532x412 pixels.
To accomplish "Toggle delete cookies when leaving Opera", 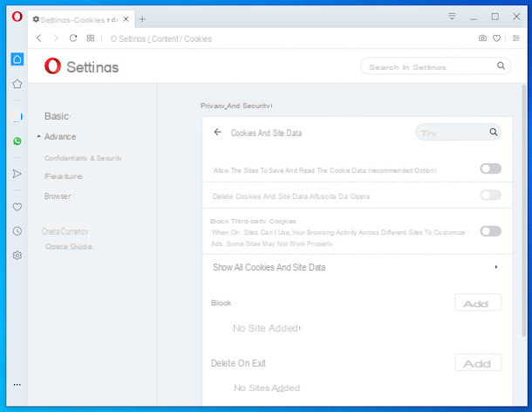I will (491, 195).
